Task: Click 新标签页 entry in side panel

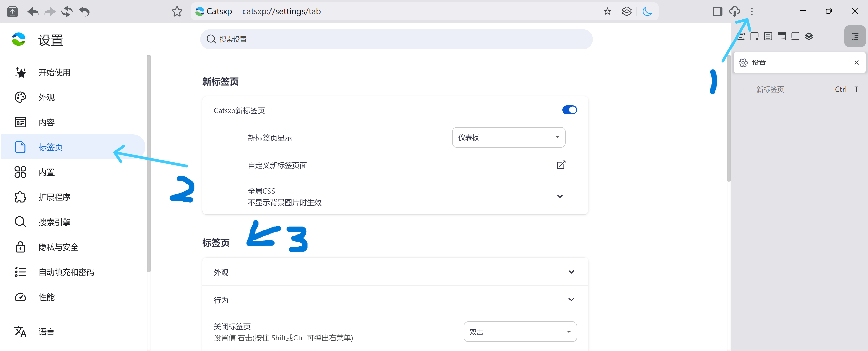Action: 770,90
